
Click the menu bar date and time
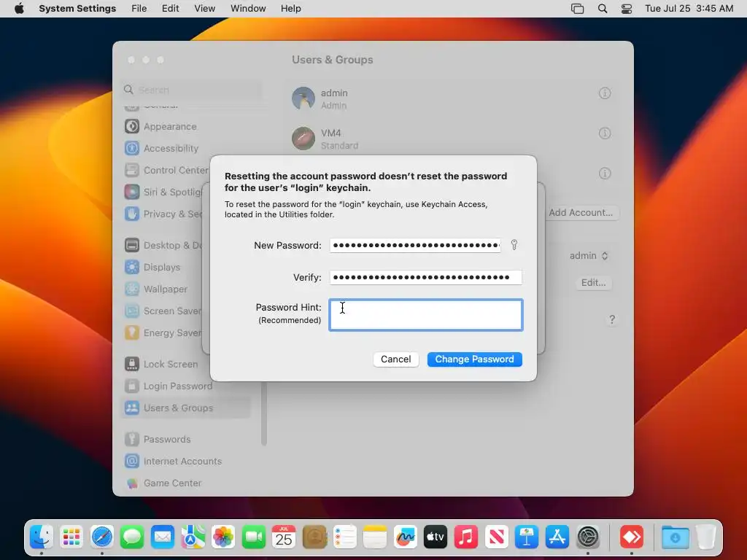(x=689, y=9)
